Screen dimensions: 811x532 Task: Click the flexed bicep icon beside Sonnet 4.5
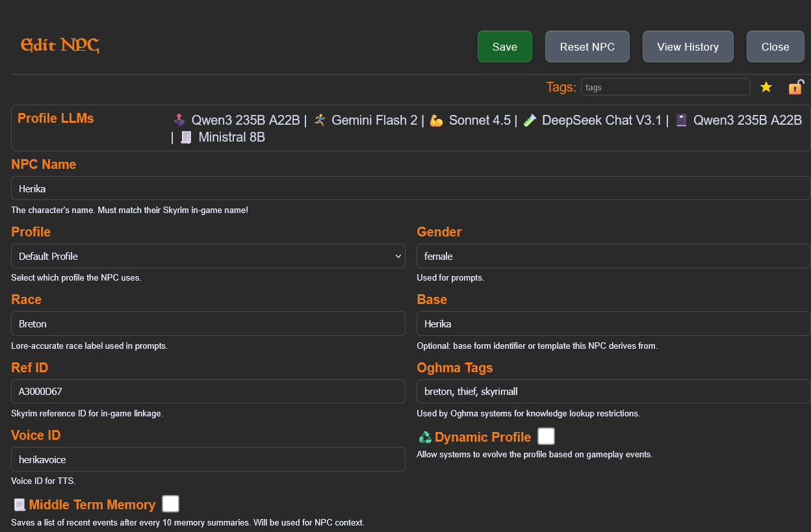click(436, 120)
